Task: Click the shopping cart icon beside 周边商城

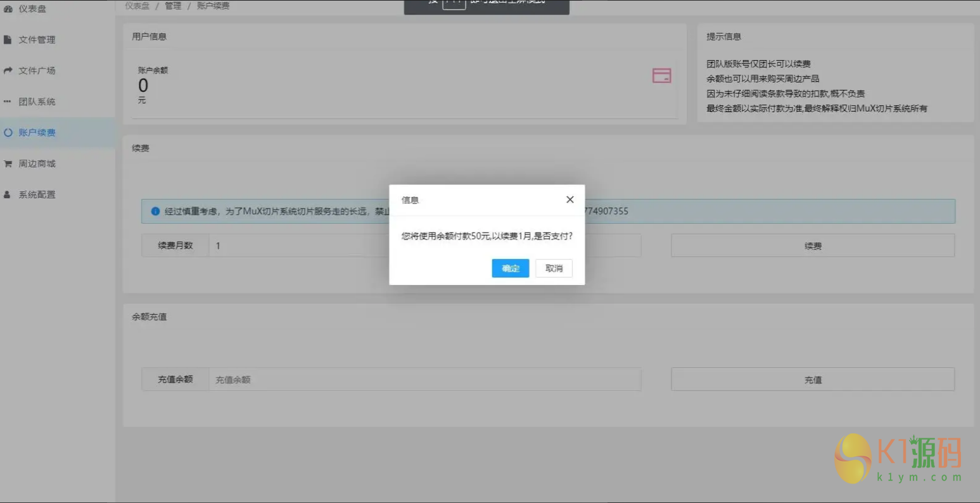Action: coord(8,163)
